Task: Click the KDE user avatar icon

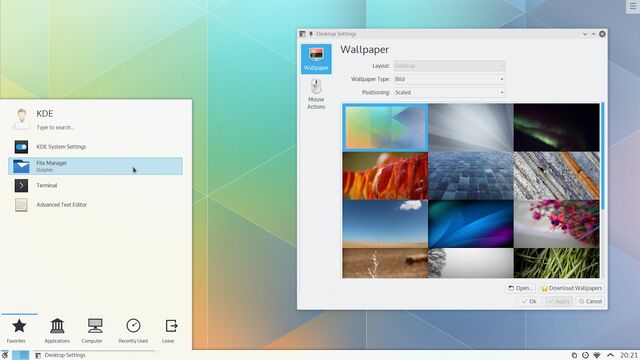Action: click(22, 119)
